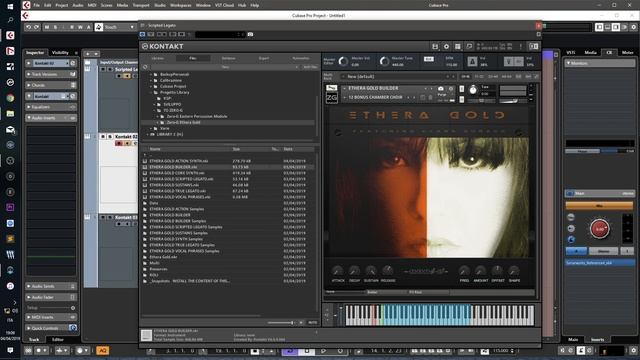Open the File menu in Cubase
The width and height of the screenshot is (640, 360).
click(37, 5)
